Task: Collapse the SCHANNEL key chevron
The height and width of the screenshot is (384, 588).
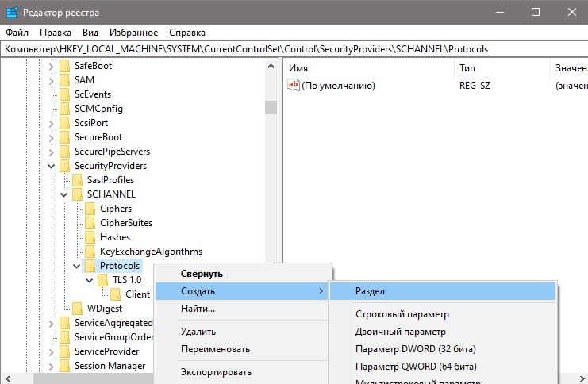Action: point(64,194)
